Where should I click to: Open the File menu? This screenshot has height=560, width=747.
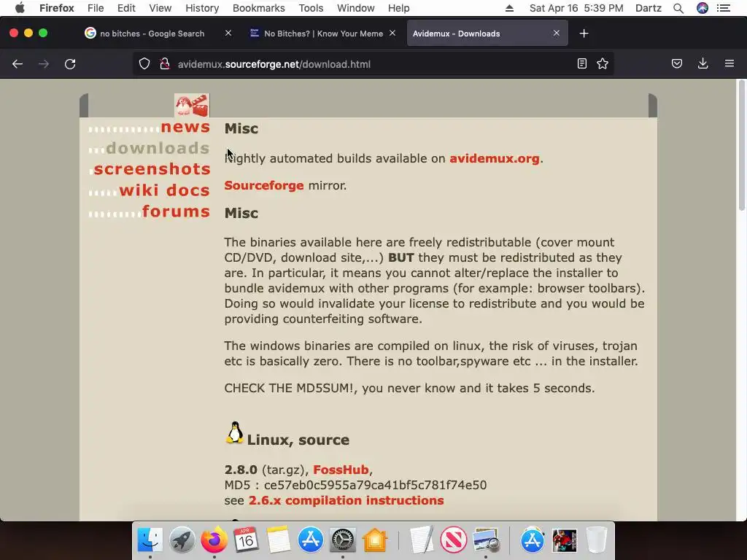96,8
